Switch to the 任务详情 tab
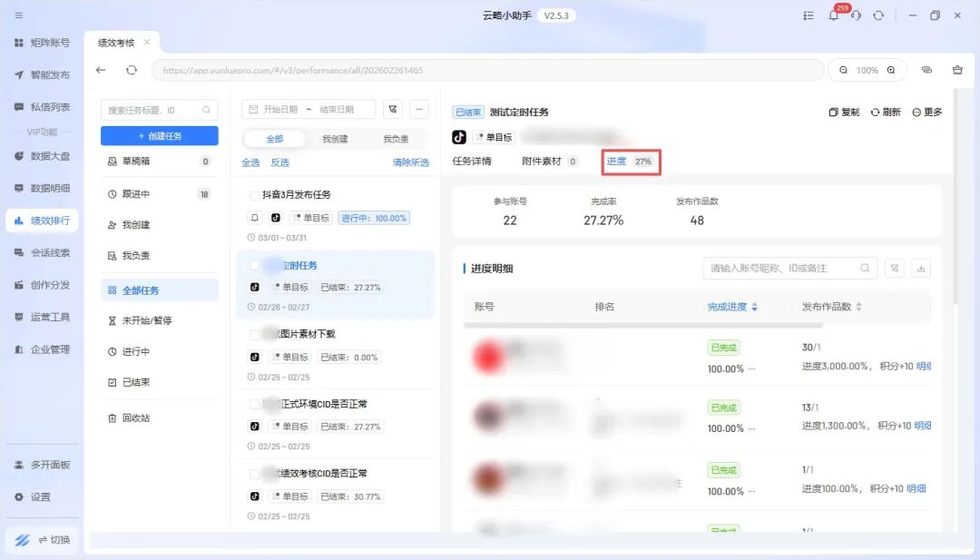Screen dimensions: 980x560 pos(472,161)
